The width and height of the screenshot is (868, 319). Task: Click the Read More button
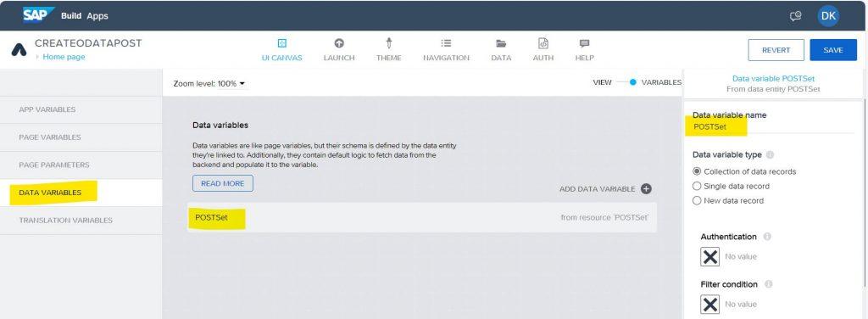223,183
